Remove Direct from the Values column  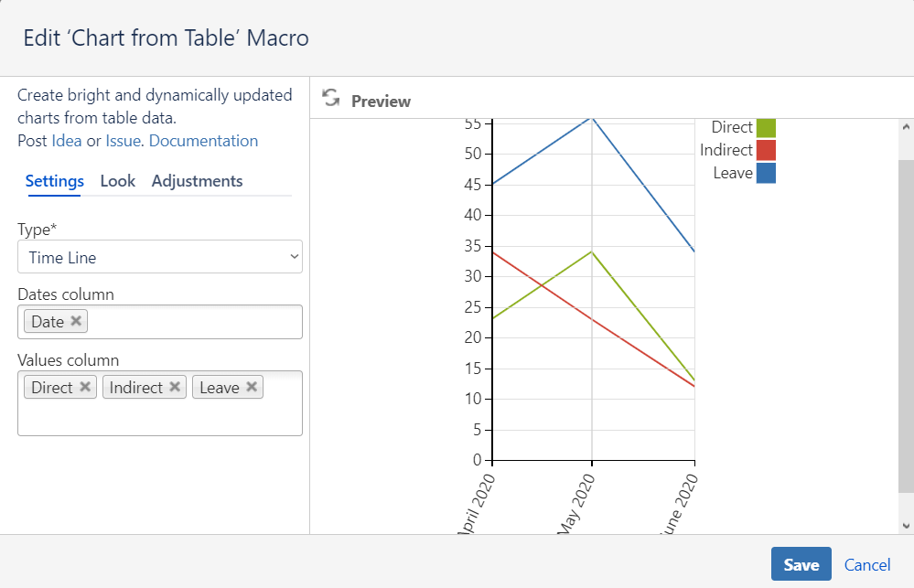(86, 386)
